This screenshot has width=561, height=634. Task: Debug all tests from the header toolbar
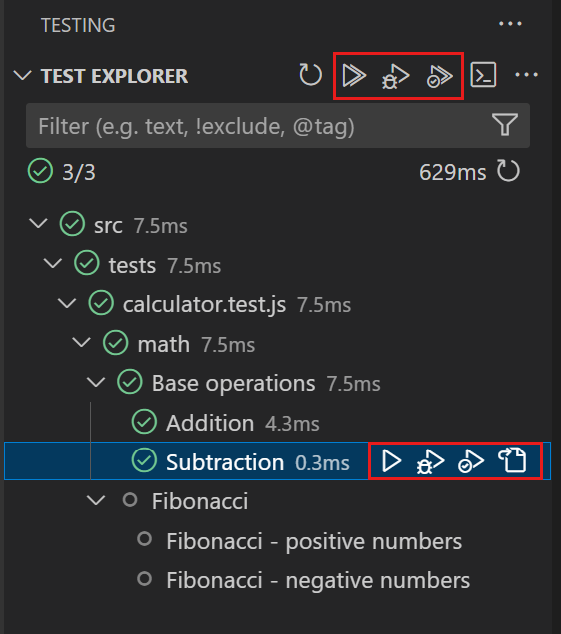click(x=396, y=76)
